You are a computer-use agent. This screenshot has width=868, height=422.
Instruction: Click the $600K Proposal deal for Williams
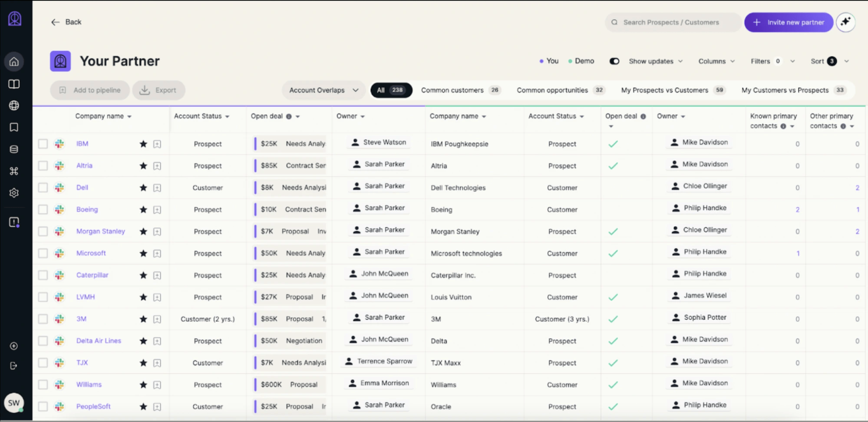point(290,385)
